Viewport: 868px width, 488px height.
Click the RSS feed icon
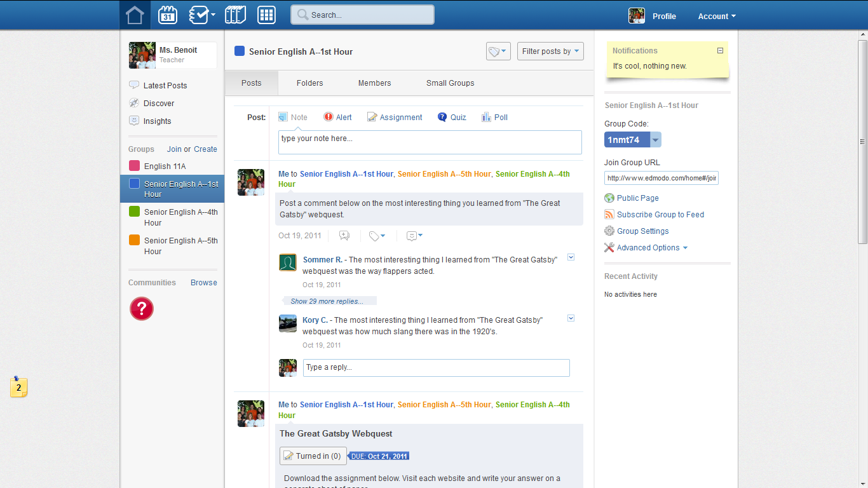pos(609,215)
